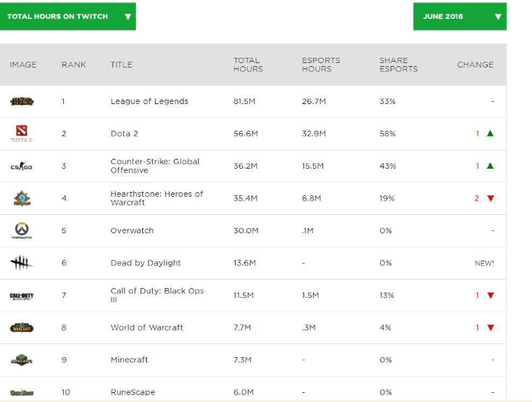The image size is (532, 402).
Task: Click the 33% share esports value
Action: coord(388,101)
